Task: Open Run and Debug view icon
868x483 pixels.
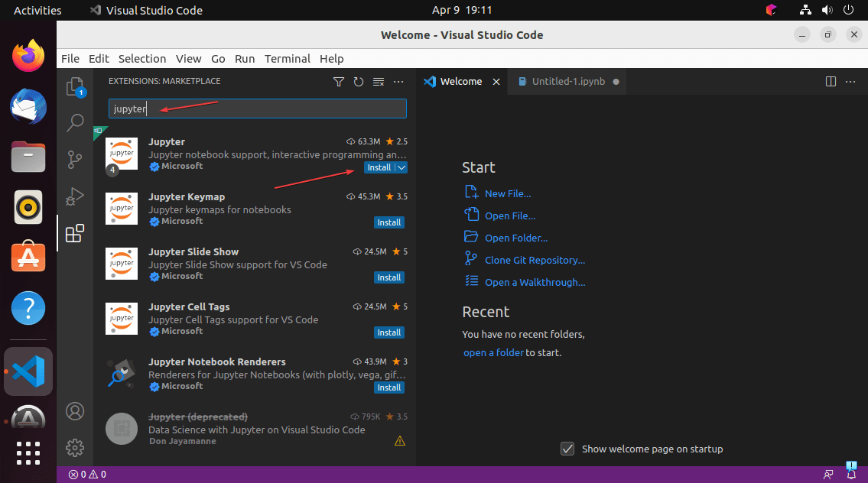Action: (x=75, y=196)
